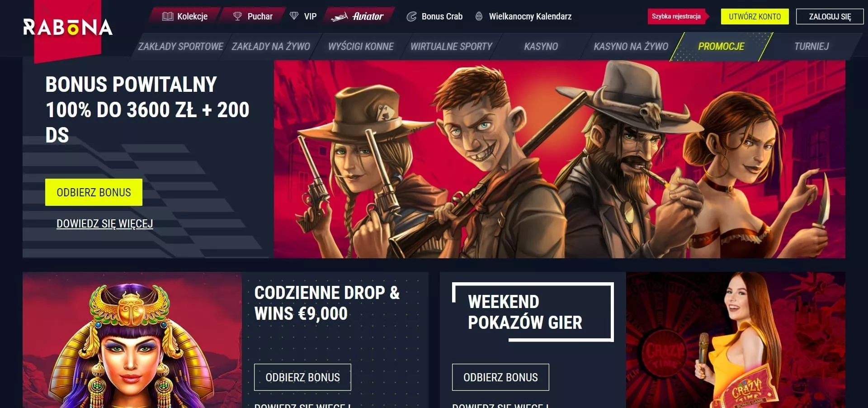The height and width of the screenshot is (408, 868).
Task: Click the Rabona logo
Action: pyautogui.click(x=68, y=27)
